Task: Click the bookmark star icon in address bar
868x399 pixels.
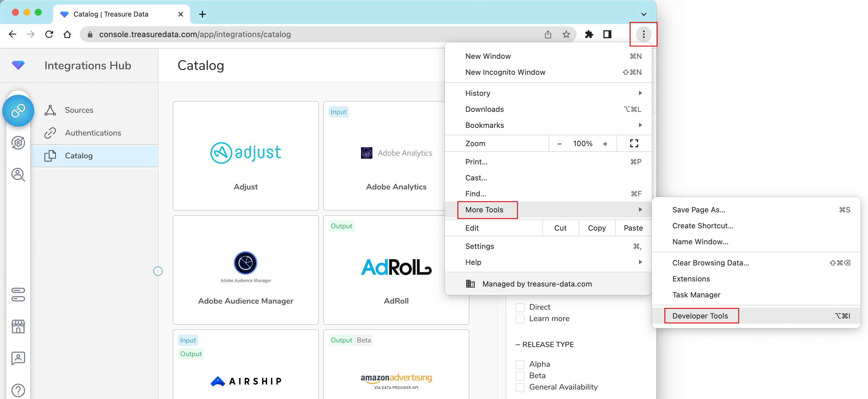Action: tap(566, 35)
